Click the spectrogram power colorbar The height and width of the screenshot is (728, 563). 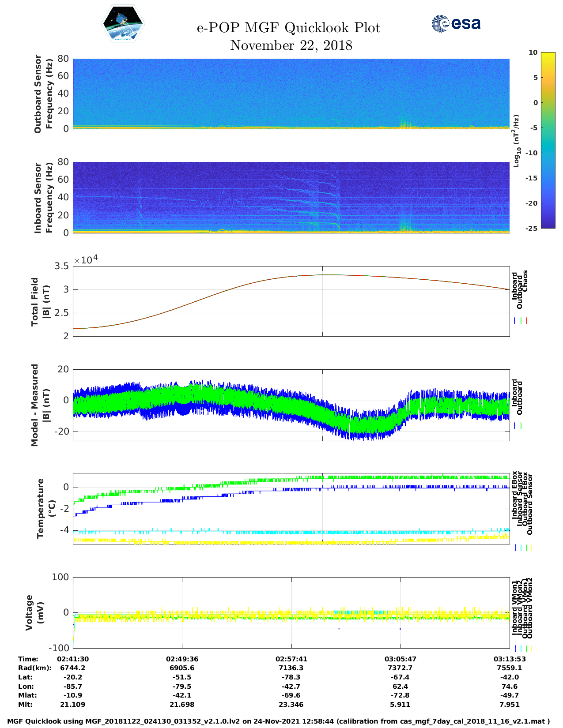[x=535, y=140]
